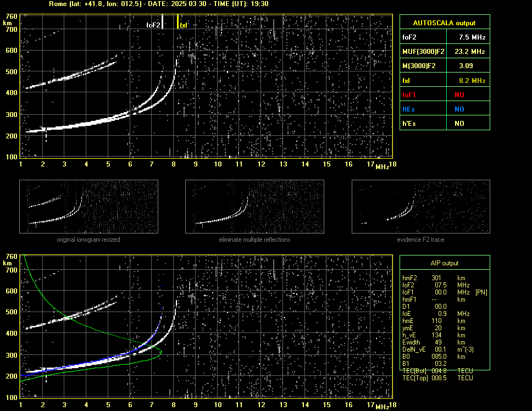Click the eliminate multiple reflections thumbnail
This screenshot has width=532, height=411.
(254, 207)
